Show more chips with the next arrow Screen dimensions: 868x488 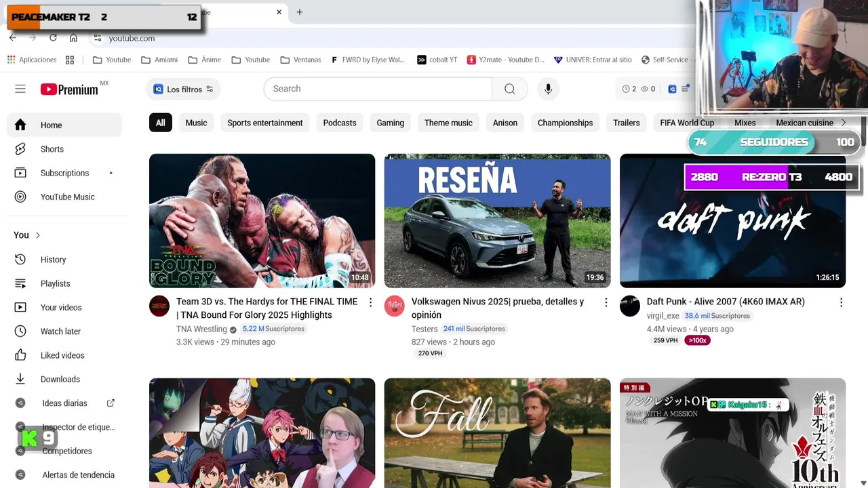click(844, 123)
